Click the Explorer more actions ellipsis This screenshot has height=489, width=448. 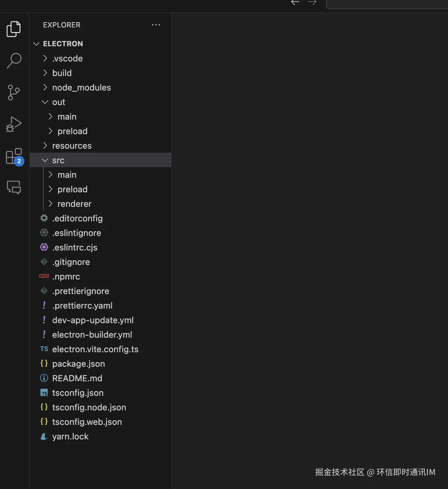(156, 25)
